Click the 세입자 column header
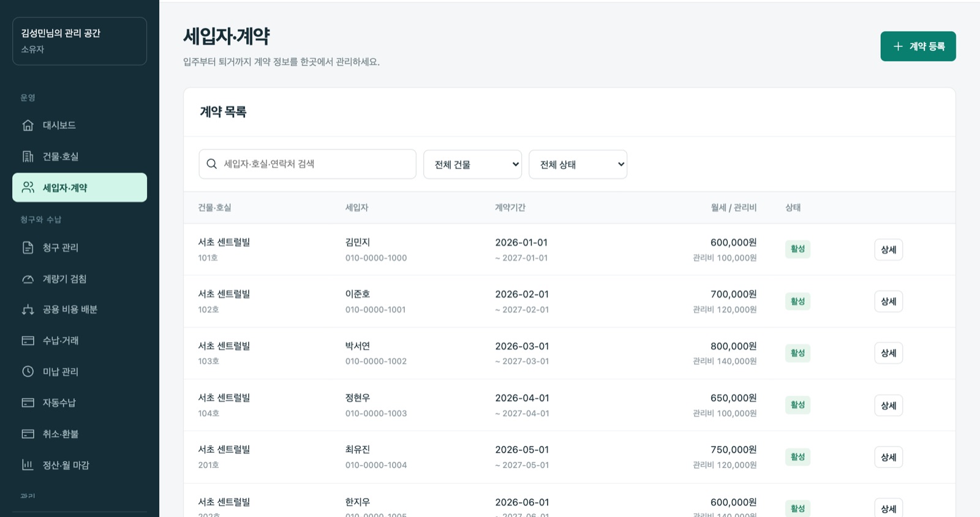Viewport: 980px width, 517px height. tap(356, 208)
